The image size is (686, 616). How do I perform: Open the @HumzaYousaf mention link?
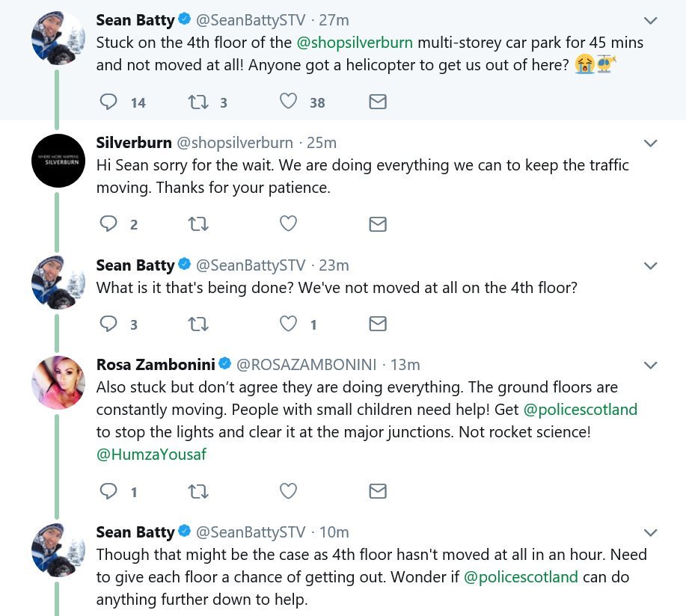point(151,455)
